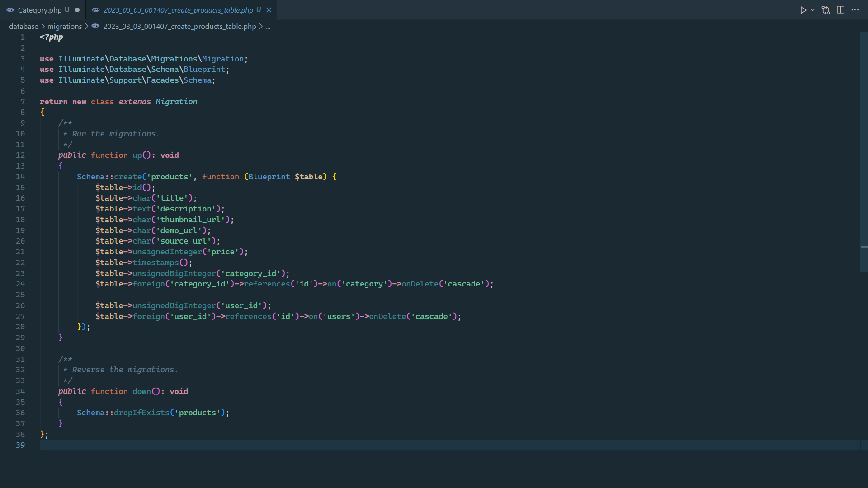Click 'products' string in dropIfExists

[197, 413]
